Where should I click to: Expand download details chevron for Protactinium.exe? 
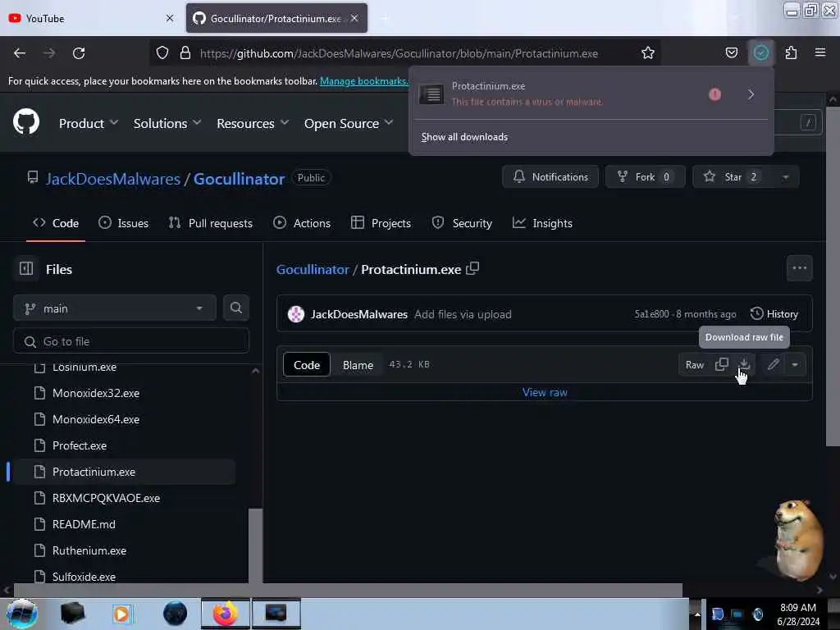751,95
